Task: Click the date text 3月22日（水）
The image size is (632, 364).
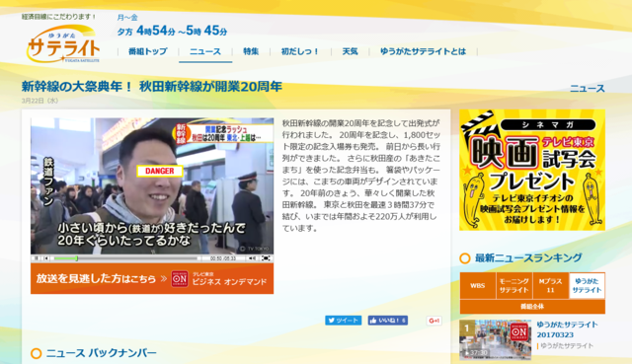Action: tap(39, 101)
